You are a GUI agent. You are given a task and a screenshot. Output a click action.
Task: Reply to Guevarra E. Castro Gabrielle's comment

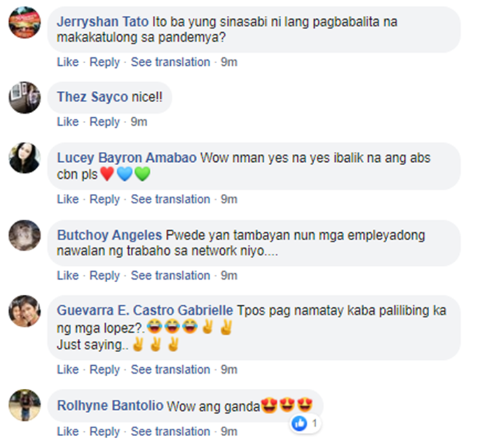click(x=105, y=369)
